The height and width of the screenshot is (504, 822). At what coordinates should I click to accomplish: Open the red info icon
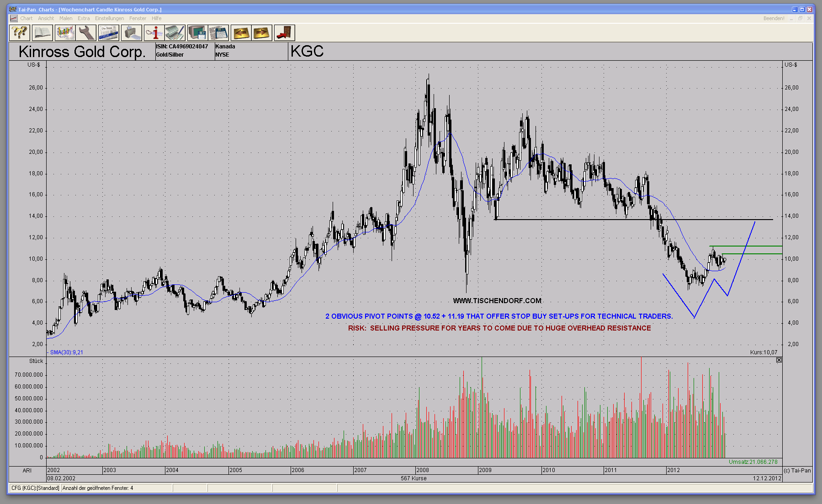point(154,33)
